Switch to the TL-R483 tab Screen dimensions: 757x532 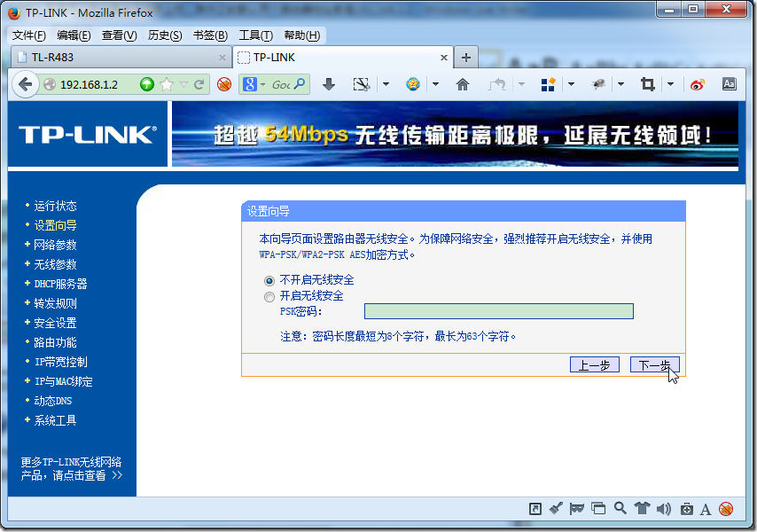pyautogui.click(x=121, y=58)
